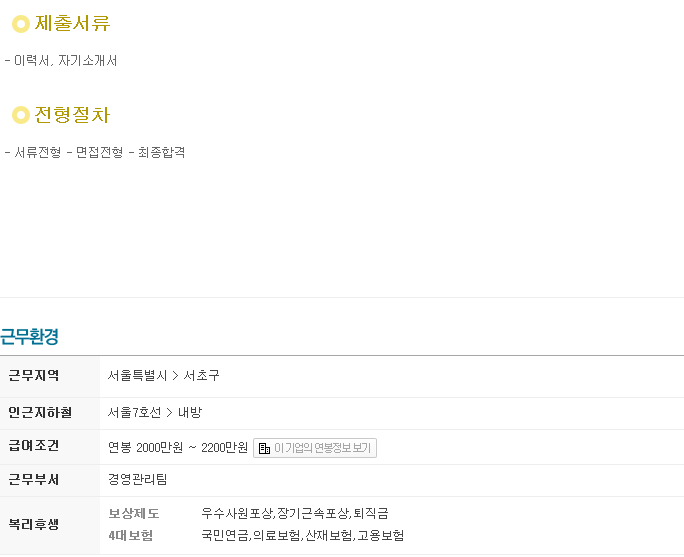Click the building icon in the salary info button
The image size is (684, 557).
tap(264, 448)
